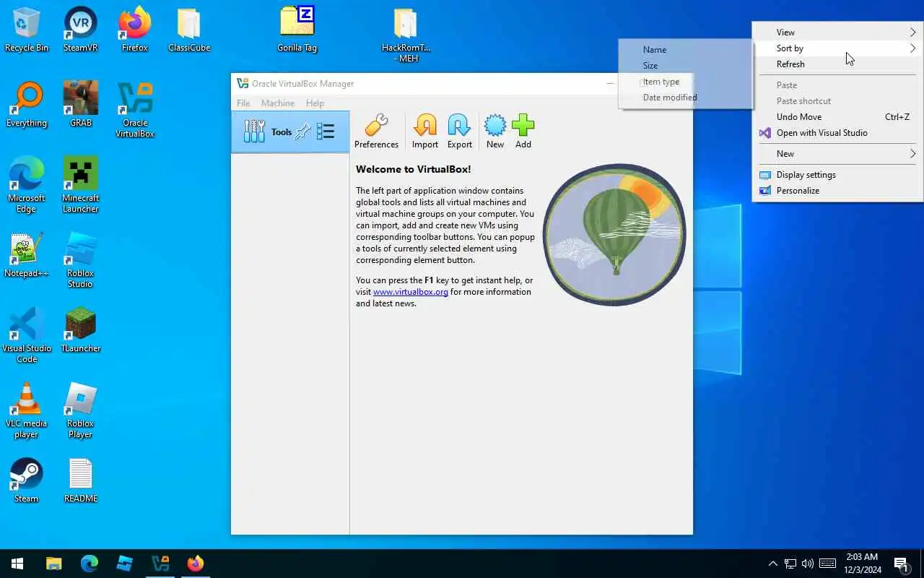This screenshot has width=924, height=578.
Task: Open network status in system tray
Action: point(790,564)
